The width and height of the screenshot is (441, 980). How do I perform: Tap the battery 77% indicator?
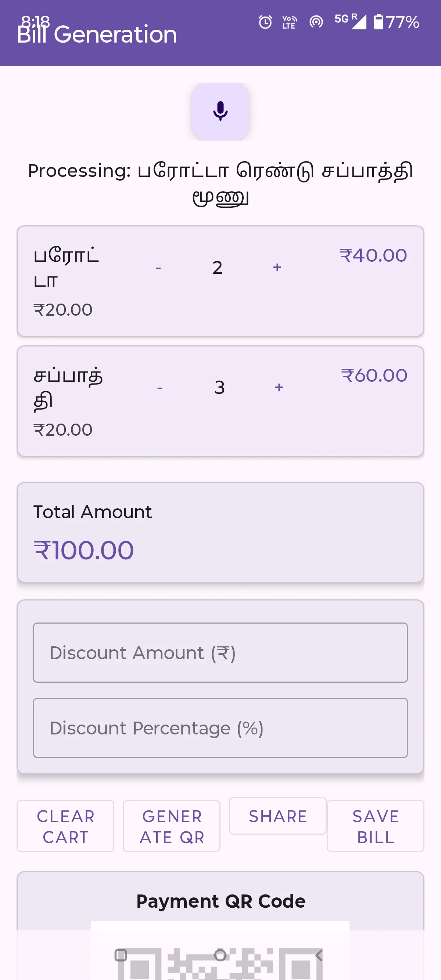coord(397,22)
